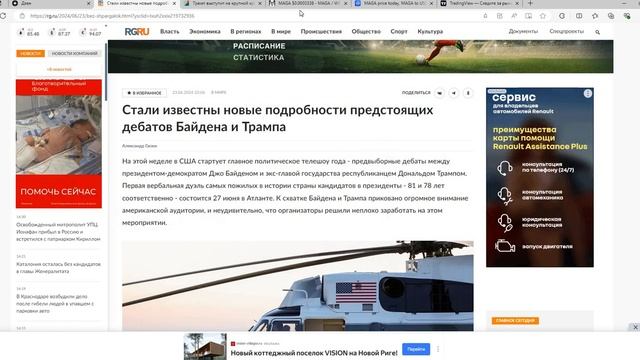
Task: Open the Происшествия section
Action: 321,31
